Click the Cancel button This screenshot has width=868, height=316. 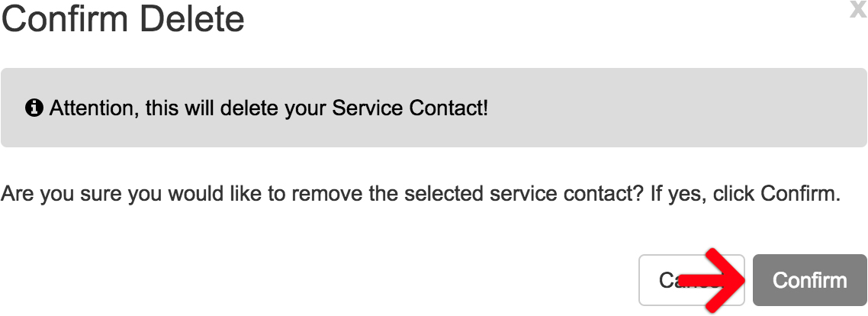coord(691,280)
